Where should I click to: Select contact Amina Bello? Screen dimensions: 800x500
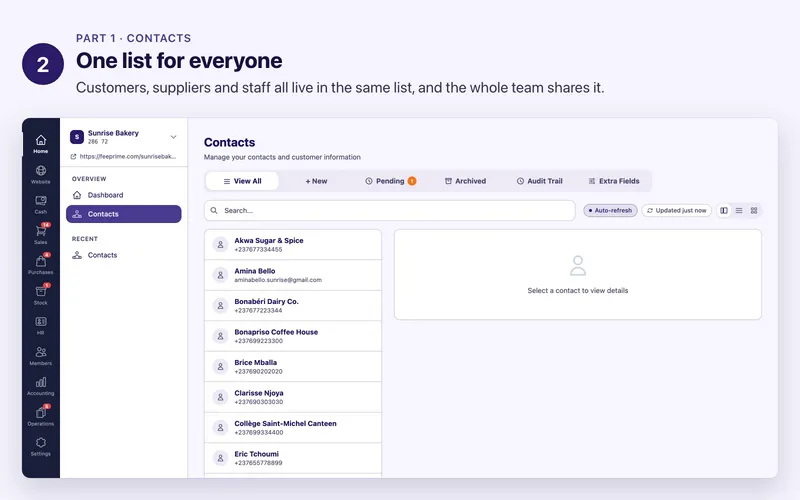click(x=293, y=275)
